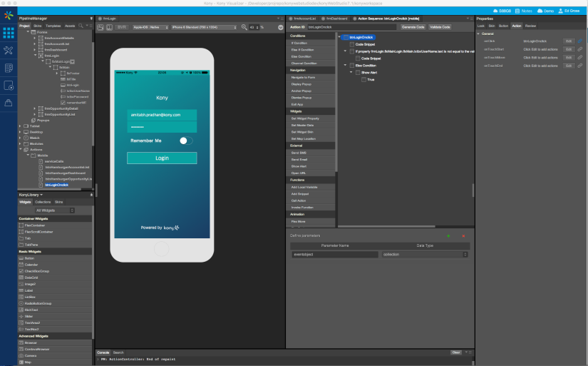Check the box beside the If property action
Viewport: 588px width, 366px height.
(352, 51)
